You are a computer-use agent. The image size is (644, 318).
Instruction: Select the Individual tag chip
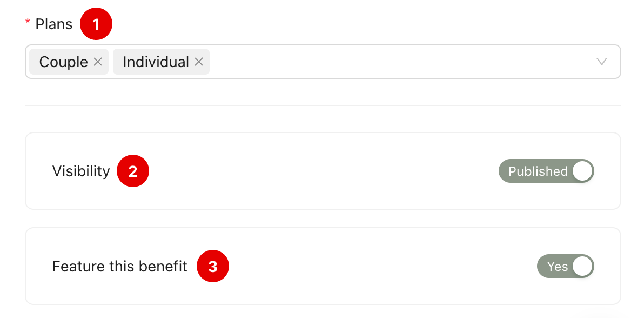coord(156,62)
